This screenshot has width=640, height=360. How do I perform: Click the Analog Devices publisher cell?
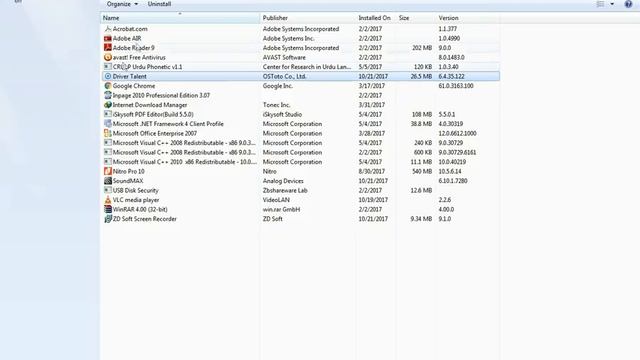point(283,181)
